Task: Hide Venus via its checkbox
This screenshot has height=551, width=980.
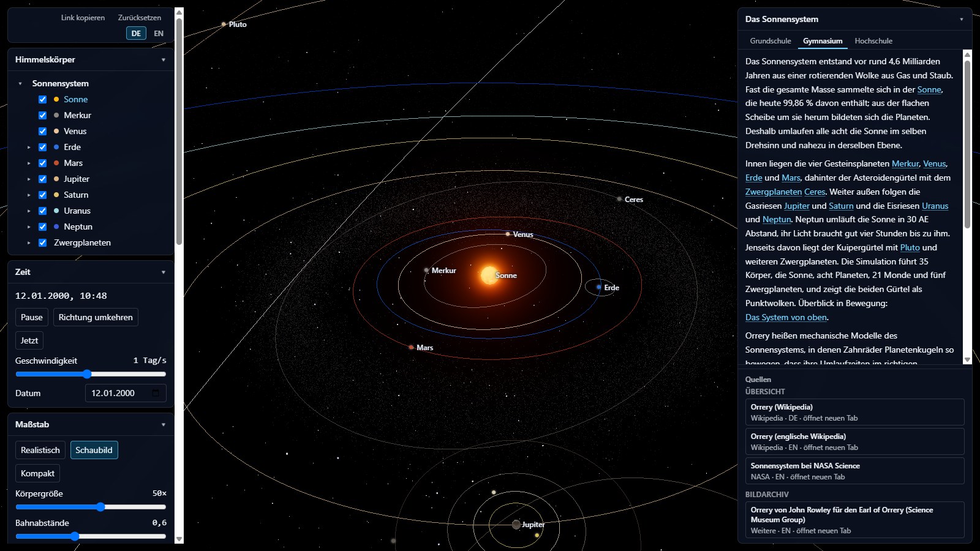Action: [42, 131]
